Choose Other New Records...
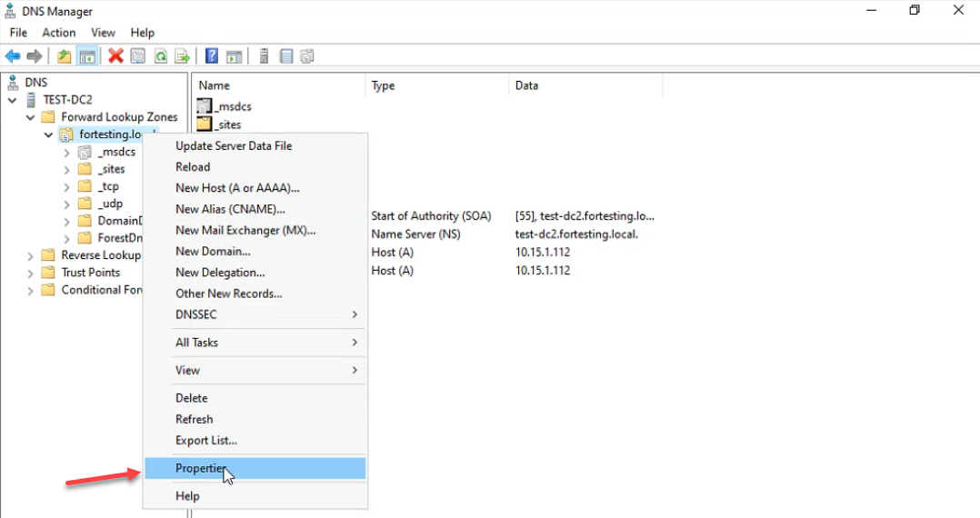 (x=255, y=294)
